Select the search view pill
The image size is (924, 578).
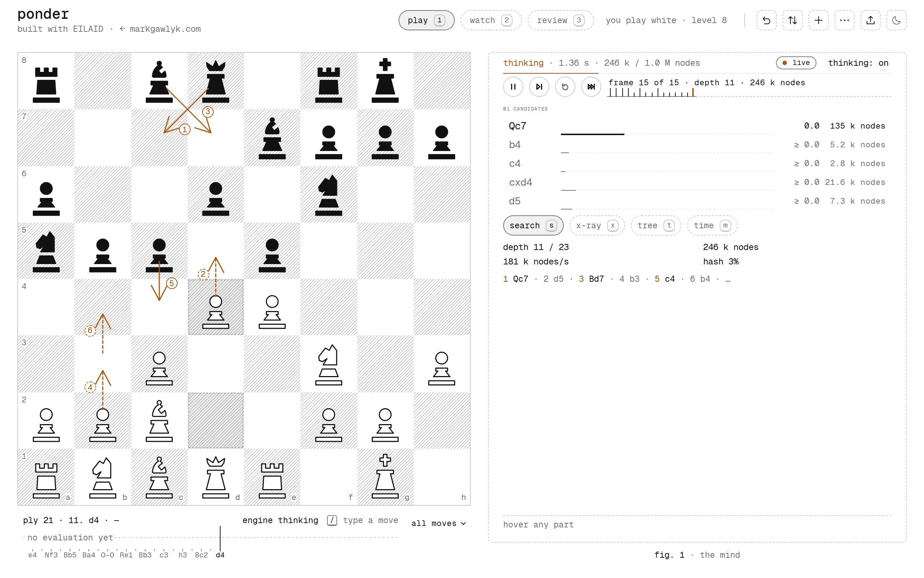(533, 225)
